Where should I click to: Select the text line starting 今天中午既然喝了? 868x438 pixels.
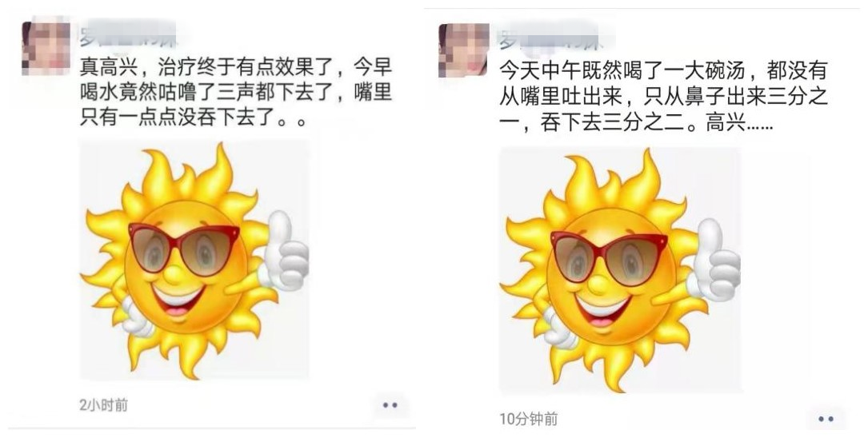click(663, 71)
